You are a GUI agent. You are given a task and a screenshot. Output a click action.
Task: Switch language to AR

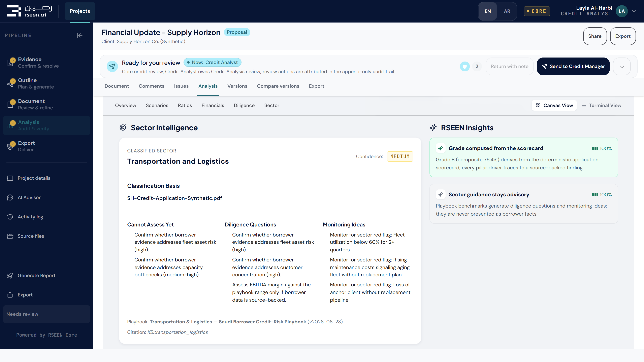[507, 11]
